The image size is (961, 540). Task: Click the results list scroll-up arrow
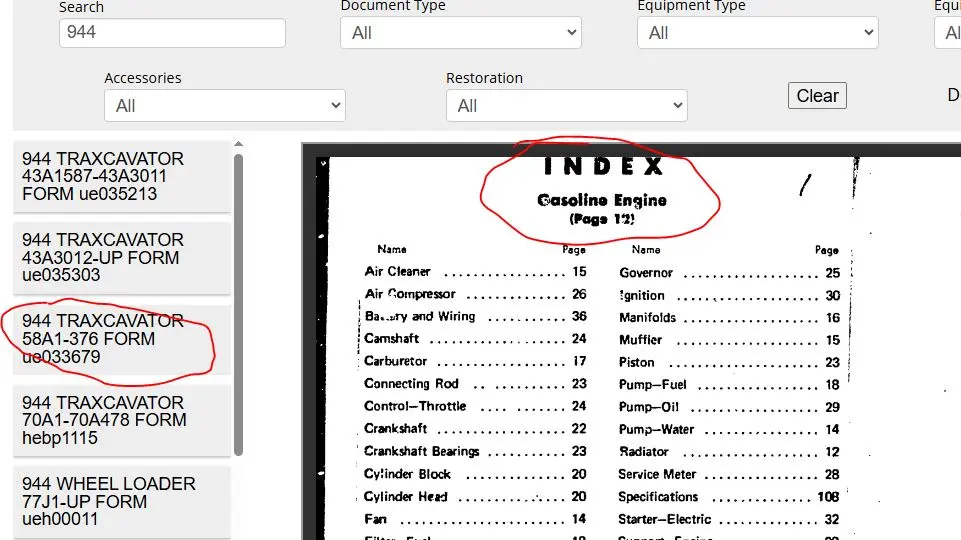238,144
